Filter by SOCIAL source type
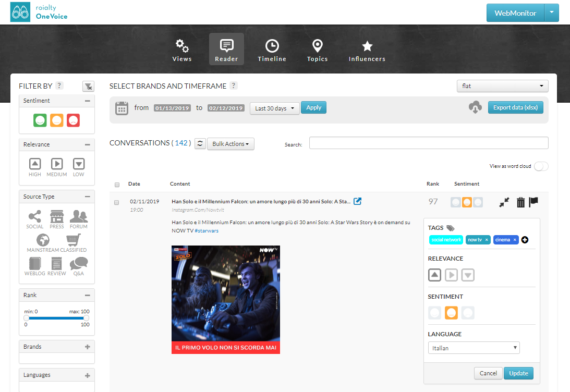 (35, 219)
